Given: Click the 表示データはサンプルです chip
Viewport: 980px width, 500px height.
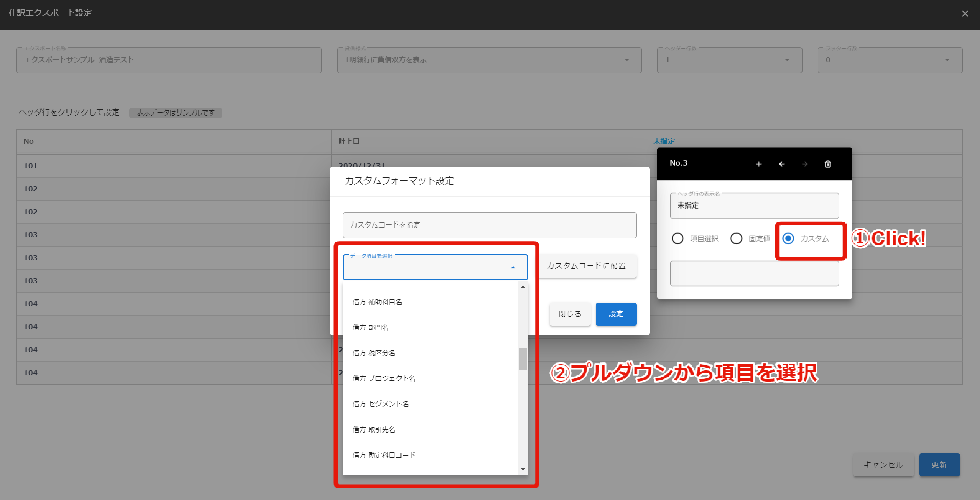Looking at the screenshot, I should click(x=175, y=112).
